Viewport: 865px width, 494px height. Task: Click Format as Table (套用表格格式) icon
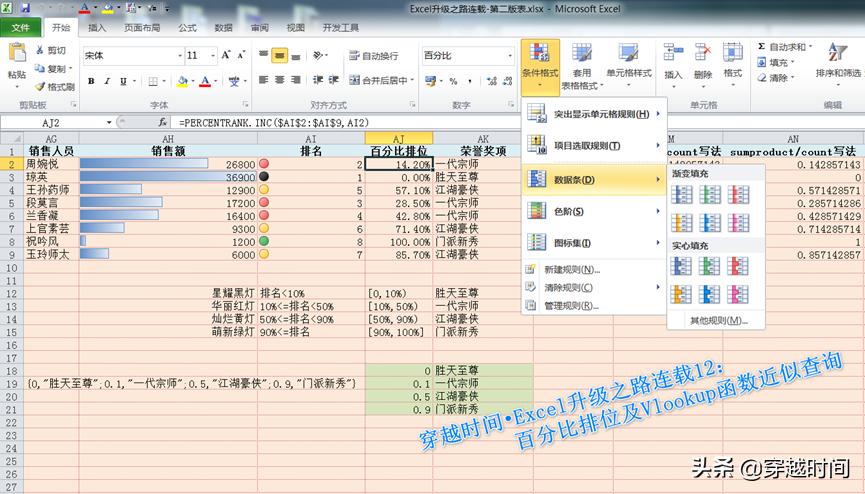(x=581, y=54)
